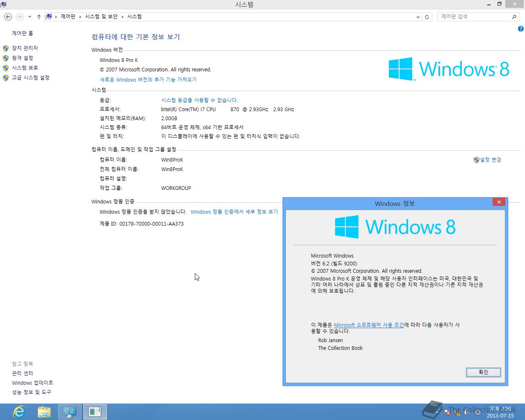Image resolution: width=525 pixels, height=420 pixels.
Task: Click the 확인 button in Windows 정보 dialog
Action: [483, 372]
